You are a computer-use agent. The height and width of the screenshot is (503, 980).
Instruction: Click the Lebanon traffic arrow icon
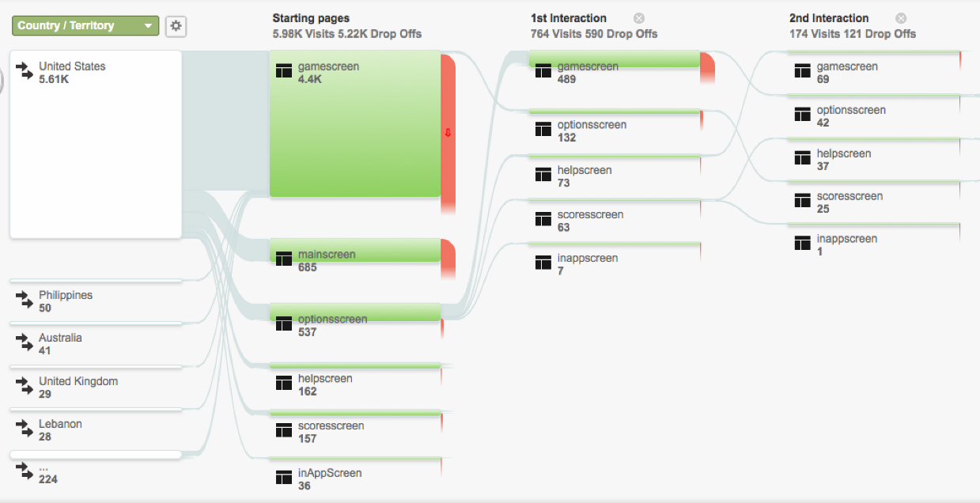pyautogui.click(x=25, y=429)
